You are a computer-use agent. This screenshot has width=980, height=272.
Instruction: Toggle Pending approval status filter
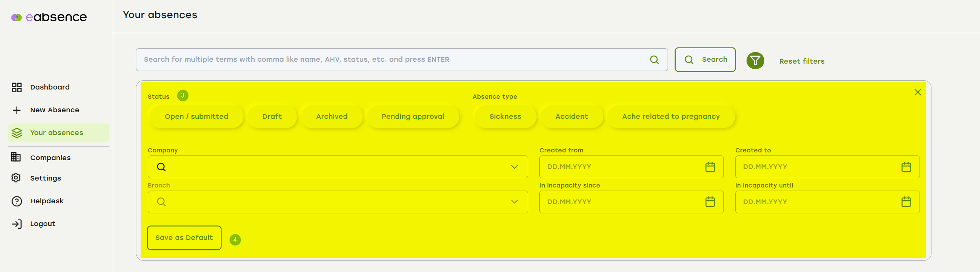pyautogui.click(x=413, y=117)
